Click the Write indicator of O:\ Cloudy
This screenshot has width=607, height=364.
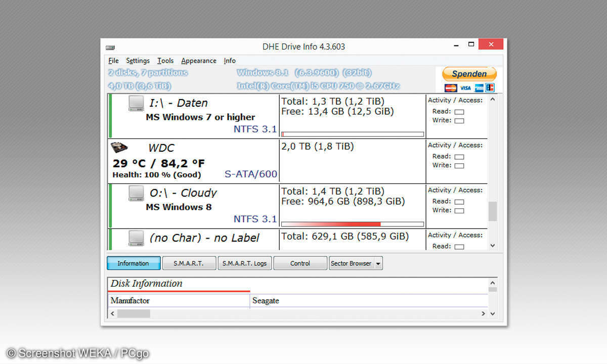tap(459, 211)
